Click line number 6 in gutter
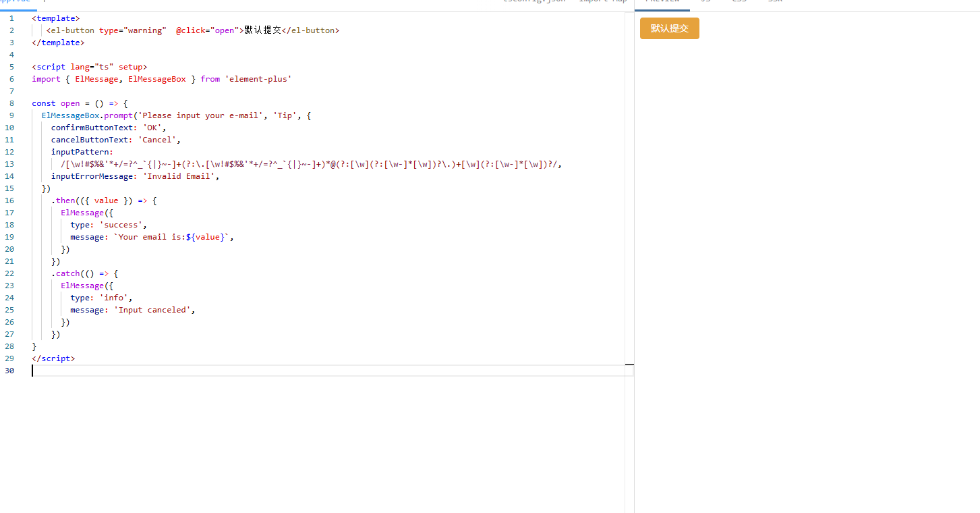 tap(11, 79)
